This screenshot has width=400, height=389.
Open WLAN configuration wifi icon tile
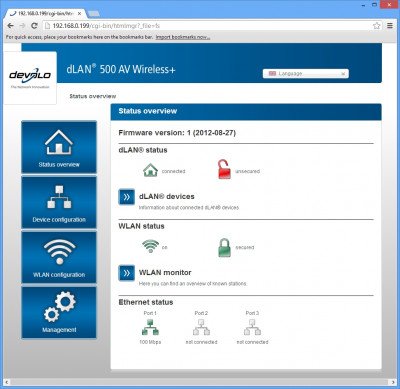pyautogui.click(x=59, y=257)
